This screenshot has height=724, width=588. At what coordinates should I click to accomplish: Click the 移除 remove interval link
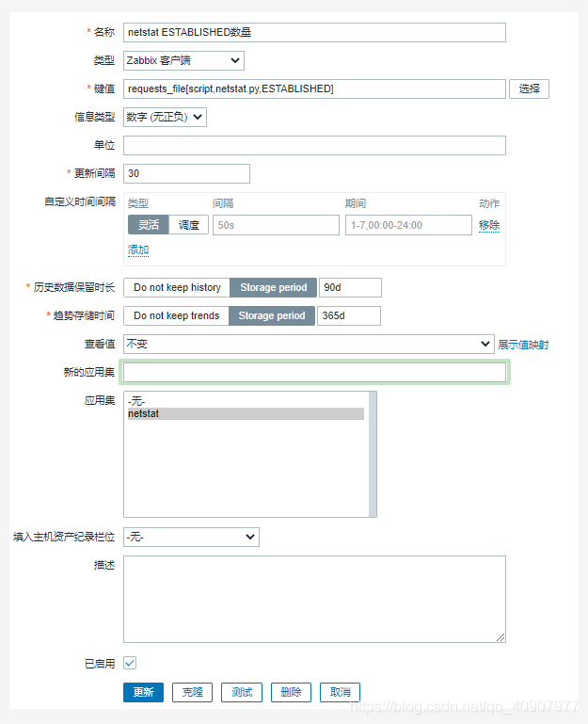point(489,225)
